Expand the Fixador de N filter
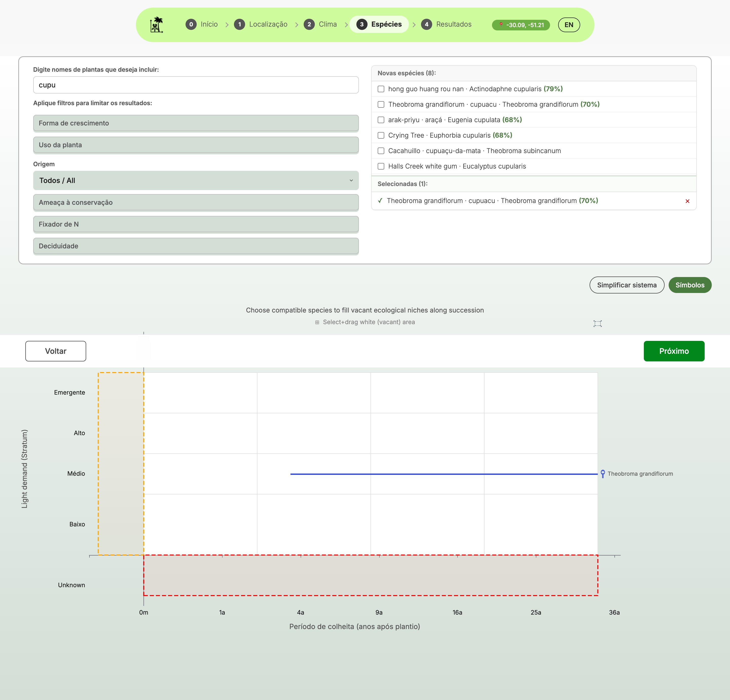This screenshot has width=730, height=700. [x=196, y=224]
